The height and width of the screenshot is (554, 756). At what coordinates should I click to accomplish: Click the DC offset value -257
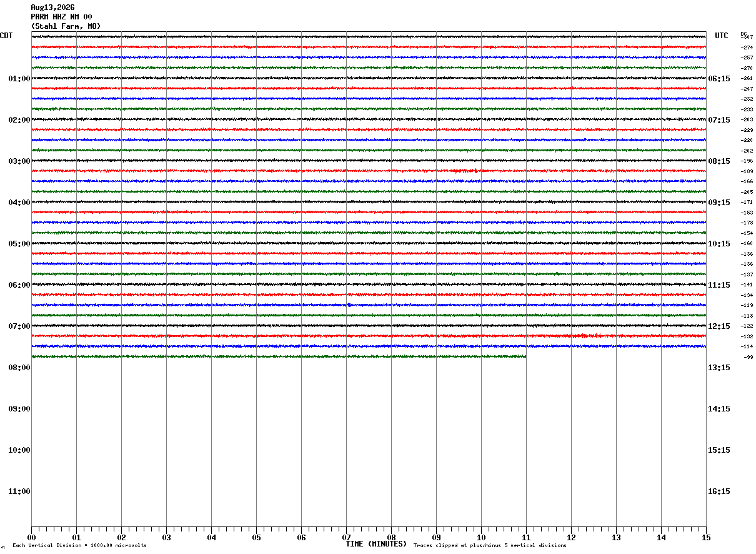(x=747, y=58)
